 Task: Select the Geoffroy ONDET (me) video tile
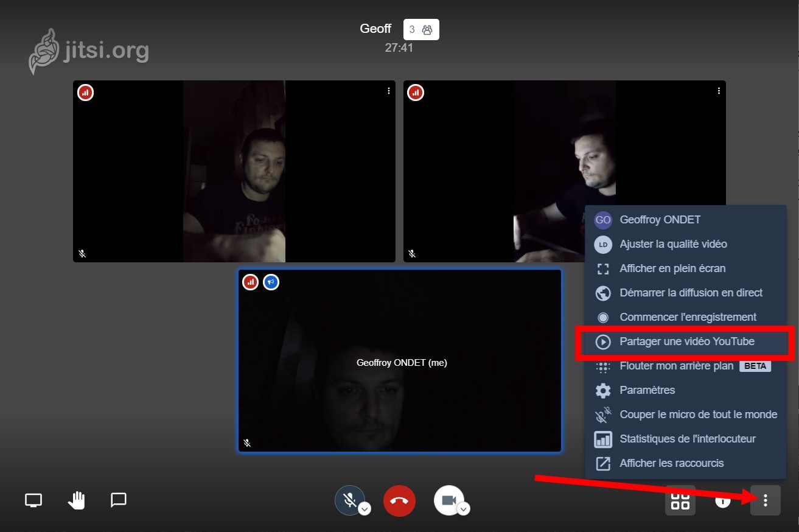point(400,361)
